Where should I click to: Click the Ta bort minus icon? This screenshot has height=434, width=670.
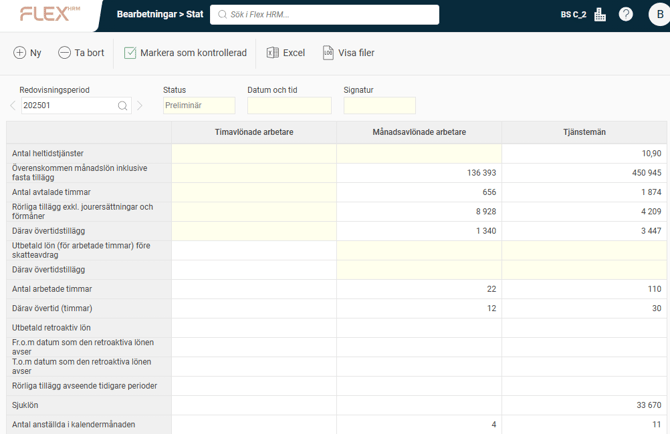click(x=64, y=53)
